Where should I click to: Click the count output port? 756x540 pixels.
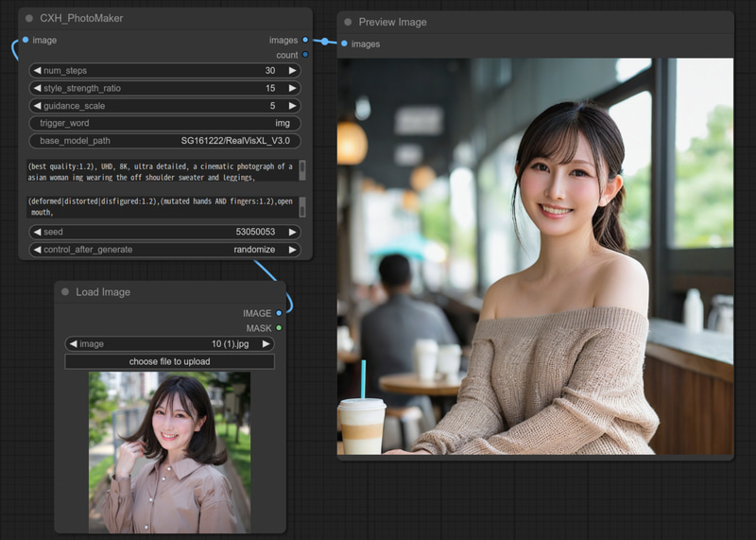[305, 55]
